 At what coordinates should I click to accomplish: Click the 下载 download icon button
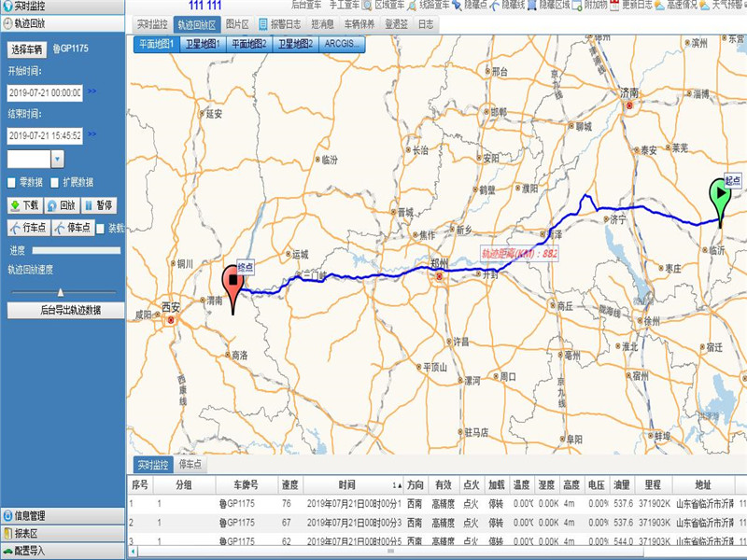25,205
